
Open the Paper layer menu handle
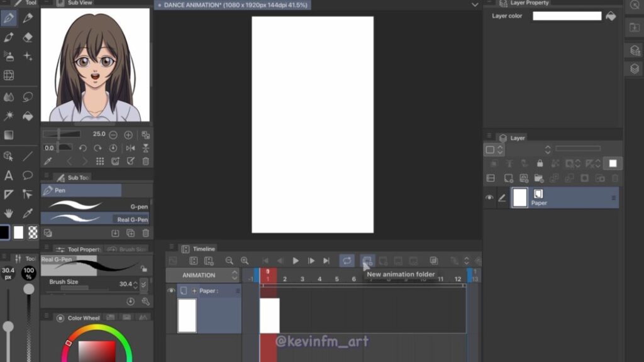(614, 198)
